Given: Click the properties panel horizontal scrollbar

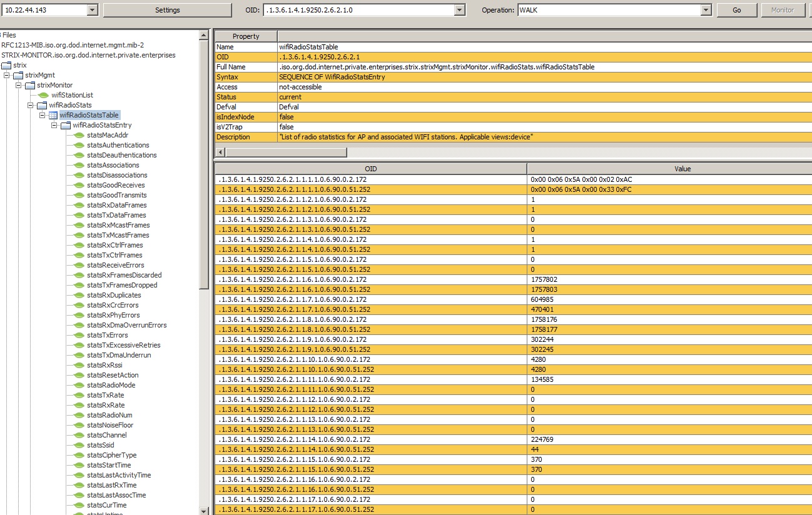Looking at the screenshot, I should [286, 152].
